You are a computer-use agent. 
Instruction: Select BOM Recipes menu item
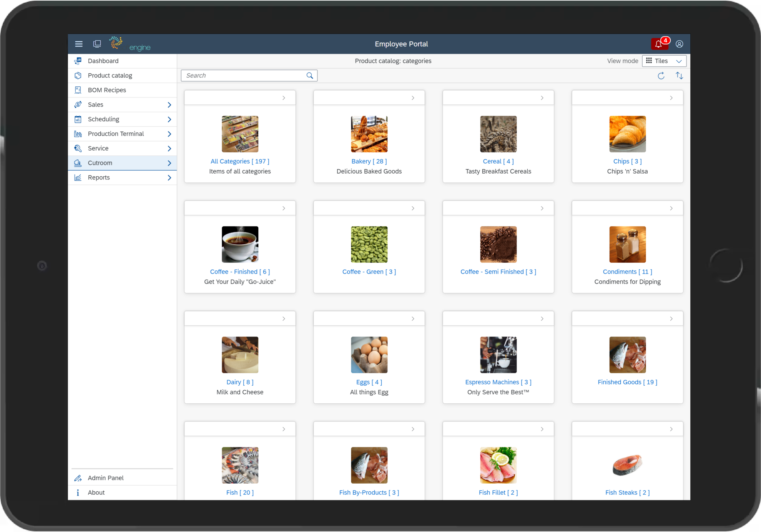(122, 90)
